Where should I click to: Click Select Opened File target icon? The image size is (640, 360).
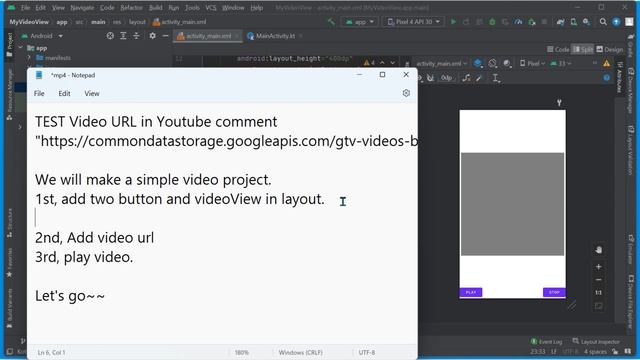pos(110,36)
